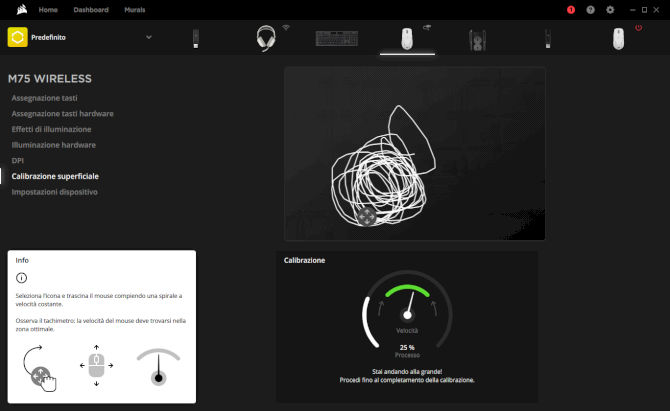Click the Velocità speedometer gauge
Viewport: 670px width, 411px height.
coord(407,309)
